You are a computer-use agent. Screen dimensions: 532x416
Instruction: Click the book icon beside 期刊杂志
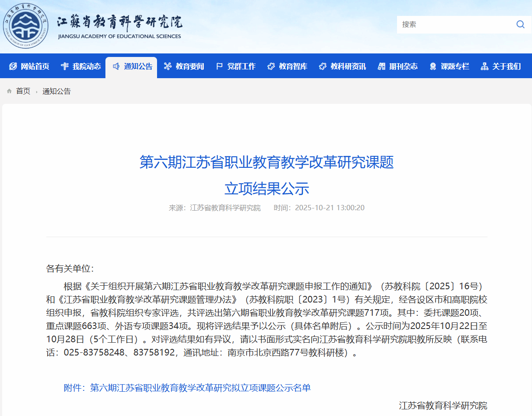(x=382, y=66)
